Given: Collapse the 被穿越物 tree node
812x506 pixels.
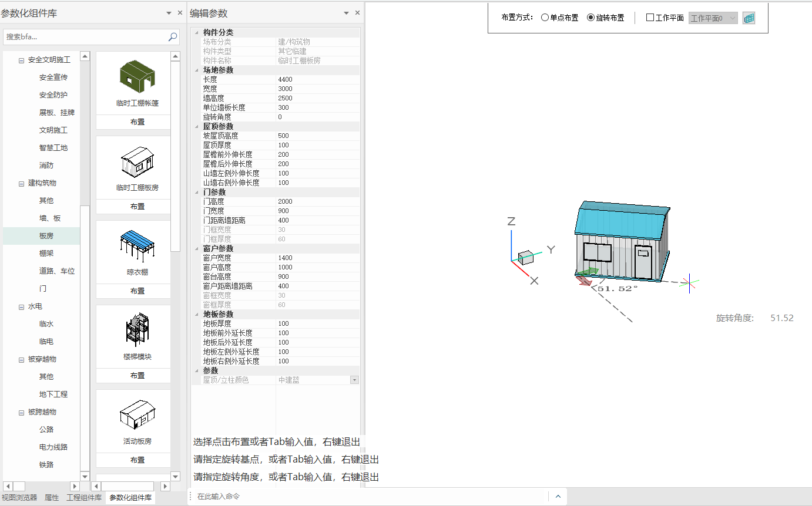Looking at the screenshot, I should (22, 359).
